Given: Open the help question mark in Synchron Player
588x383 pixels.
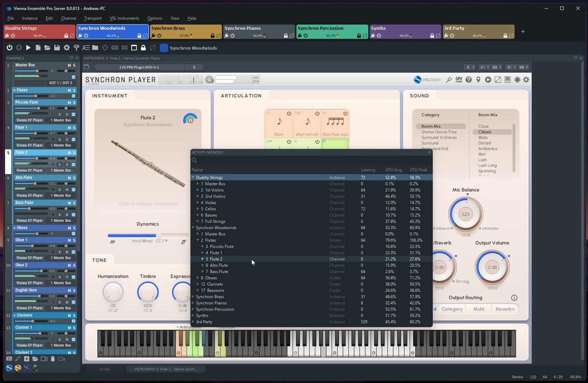Looking at the screenshot, I should click(x=469, y=80).
